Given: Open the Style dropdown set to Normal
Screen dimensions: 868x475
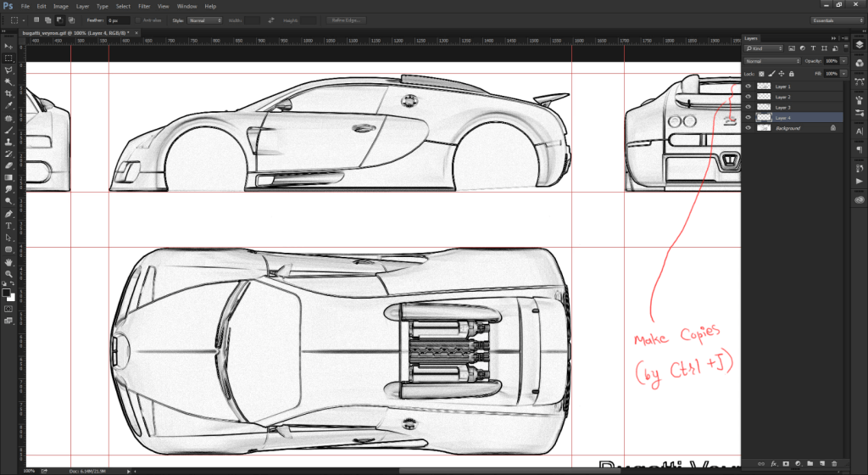Looking at the screenshot, I should click(x=204, y=20).
